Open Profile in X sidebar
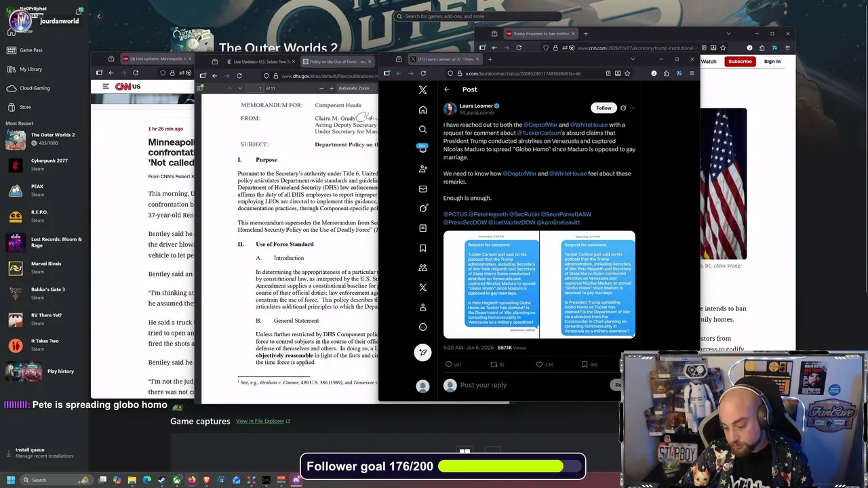 pos(422,307)
